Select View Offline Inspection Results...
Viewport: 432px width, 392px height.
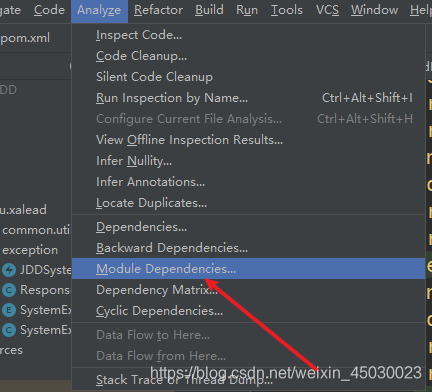point(248,140)
